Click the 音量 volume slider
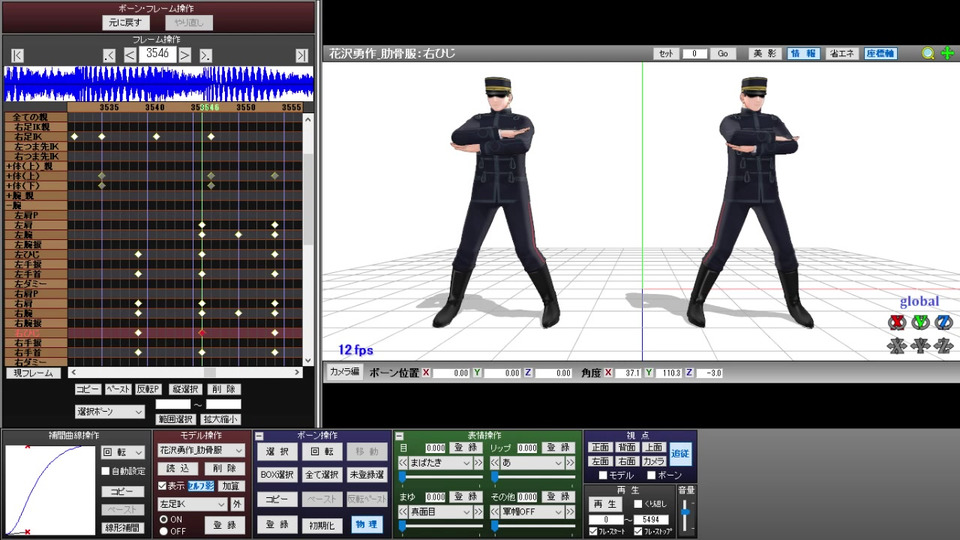Screen dimensions: 960x540 (x=685, y=513)
